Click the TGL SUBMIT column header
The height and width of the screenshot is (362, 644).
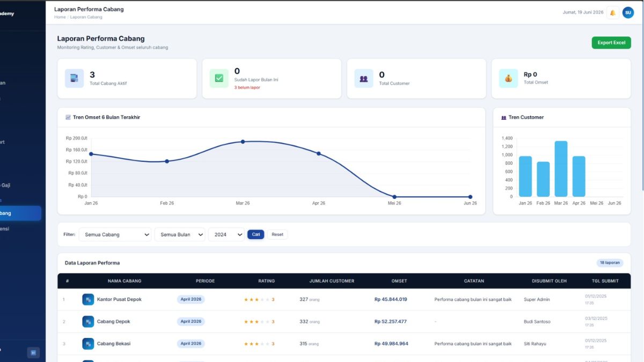click(605, 281)
